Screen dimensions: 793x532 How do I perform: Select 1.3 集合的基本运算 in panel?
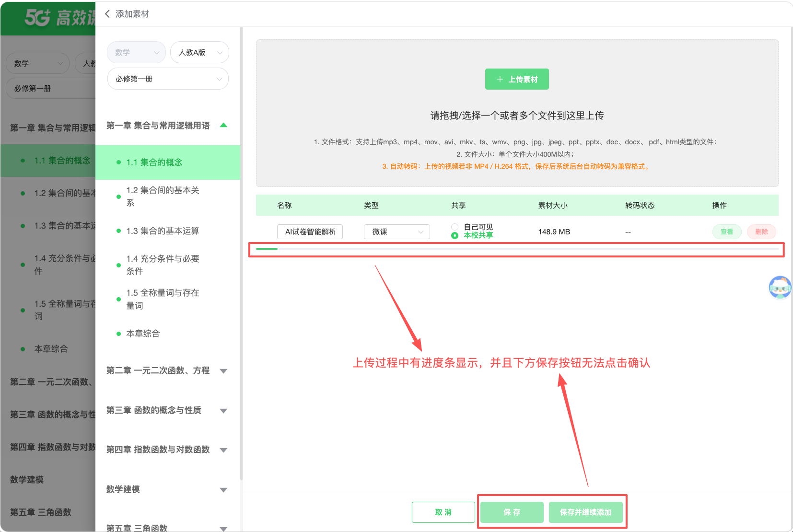[168, 231]
